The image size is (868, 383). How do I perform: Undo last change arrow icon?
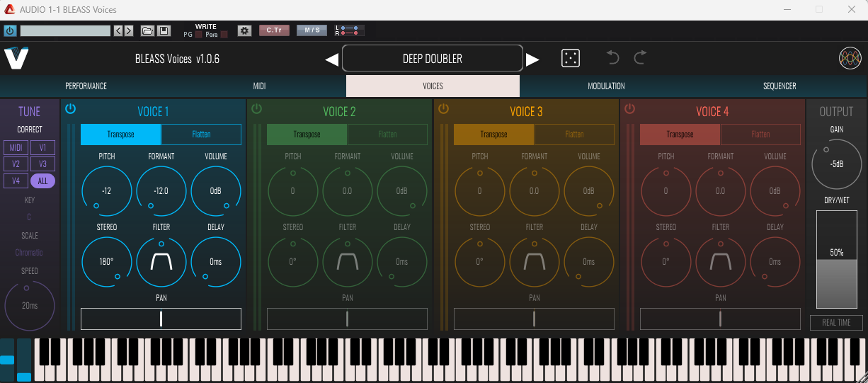point(613,58)
